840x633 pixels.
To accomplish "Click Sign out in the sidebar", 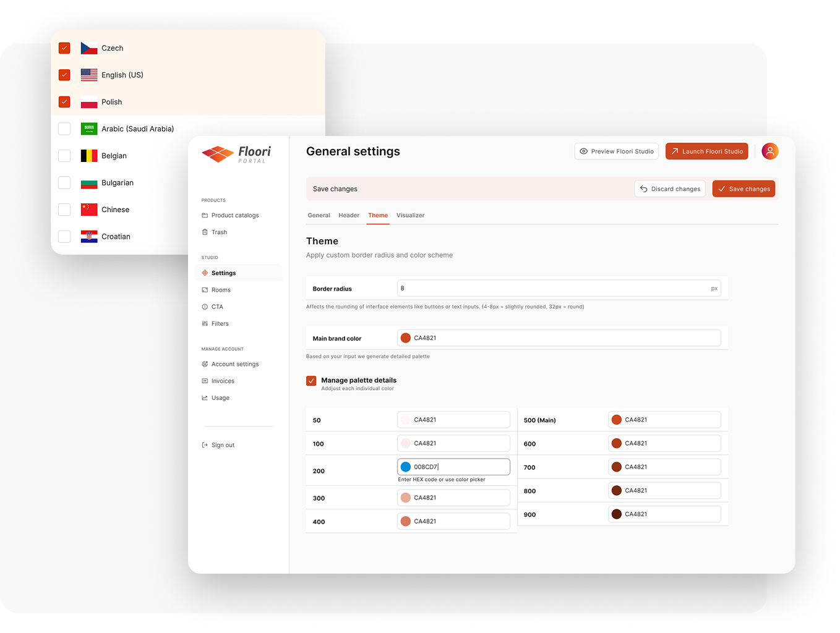I will [x=223, y=445].
